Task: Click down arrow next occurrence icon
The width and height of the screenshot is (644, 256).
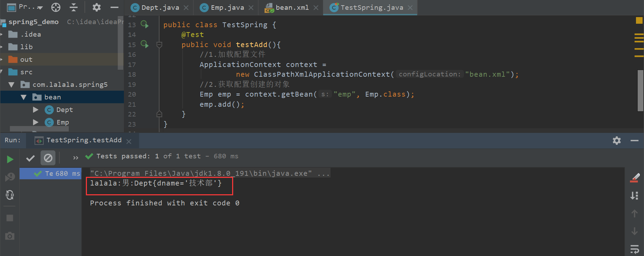Action: point(635,231)
